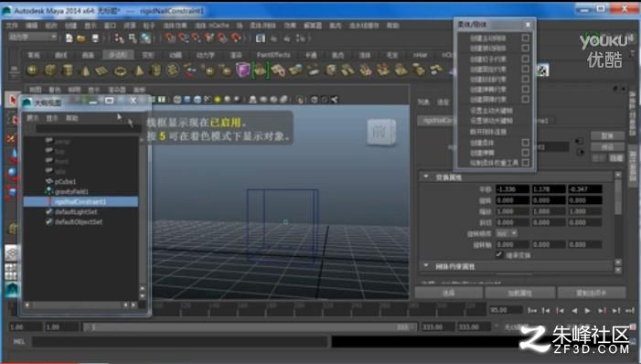Create a polygon cube from the shelf
Screen dimensions: 641x364
point(50,70)
